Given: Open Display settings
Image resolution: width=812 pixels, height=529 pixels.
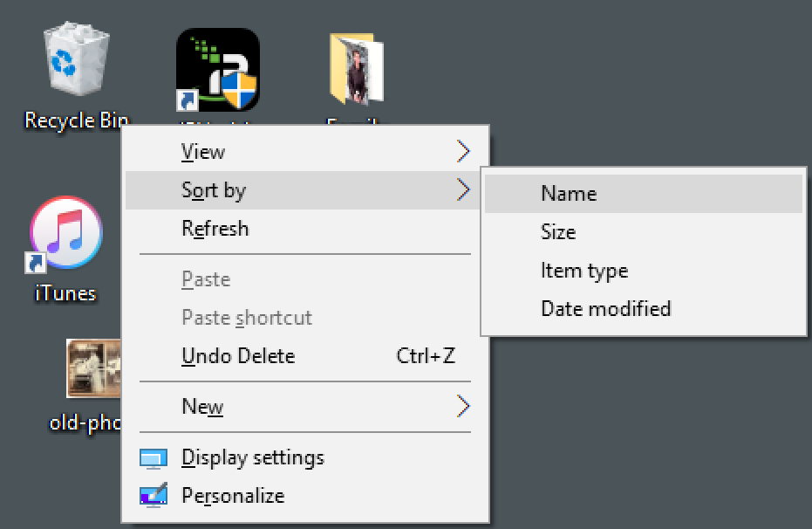Looking at the screenshot, I should tap(252, 457).
